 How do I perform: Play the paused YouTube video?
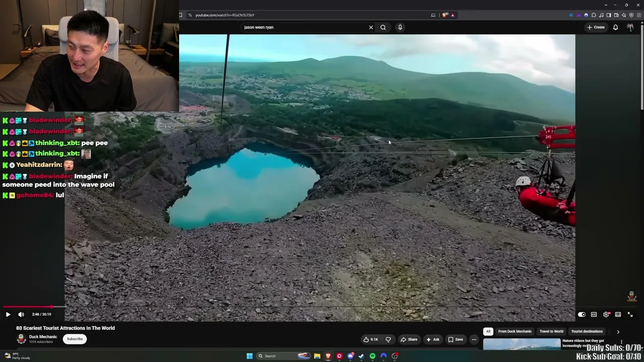click(8, 314)
